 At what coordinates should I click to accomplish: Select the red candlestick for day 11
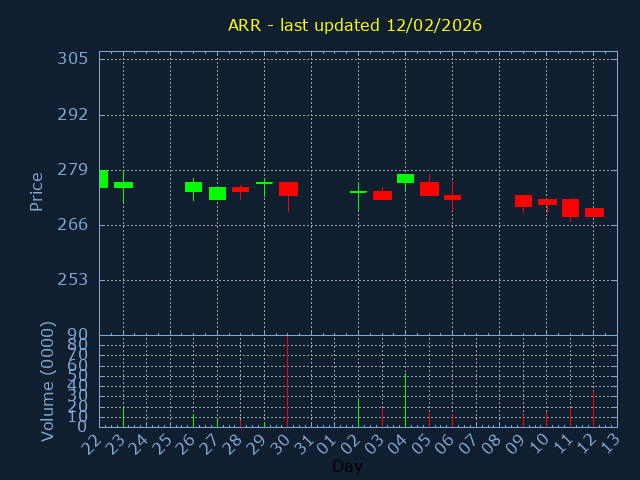tap(570, 210)
